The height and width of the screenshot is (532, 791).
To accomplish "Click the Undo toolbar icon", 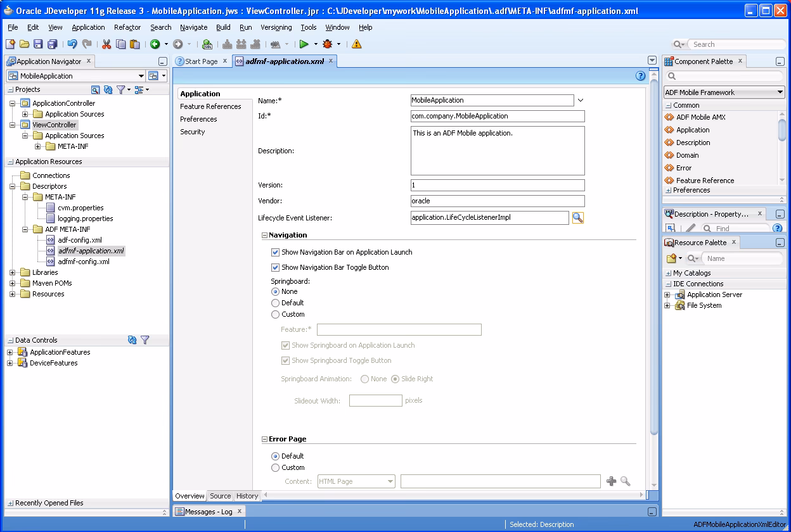I will pos(72,44).
